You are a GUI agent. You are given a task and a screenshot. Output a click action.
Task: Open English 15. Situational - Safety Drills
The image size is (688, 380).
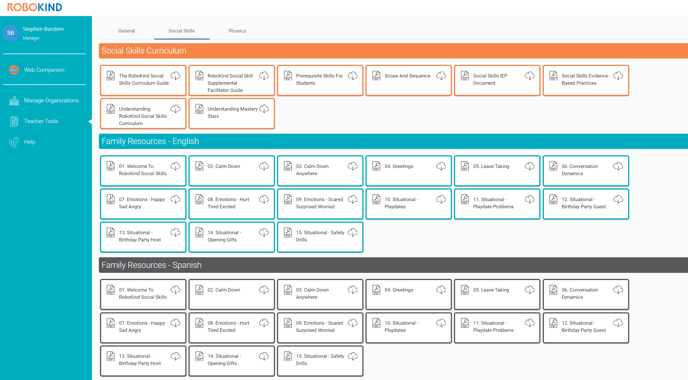320,237
